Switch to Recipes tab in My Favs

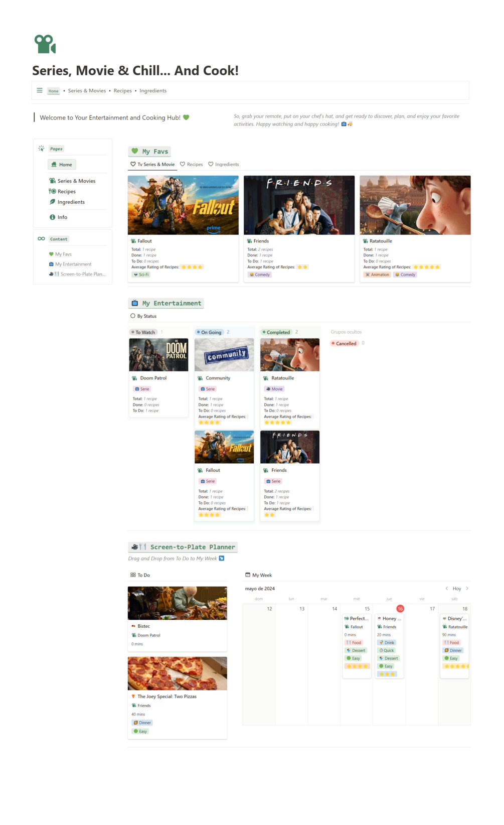click(x=191, y=165)
